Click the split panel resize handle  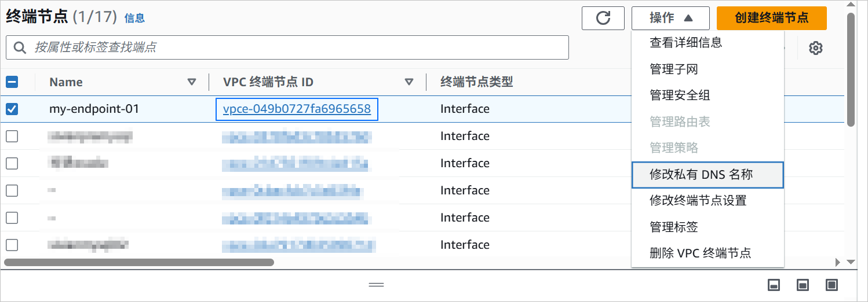[377, 285]
